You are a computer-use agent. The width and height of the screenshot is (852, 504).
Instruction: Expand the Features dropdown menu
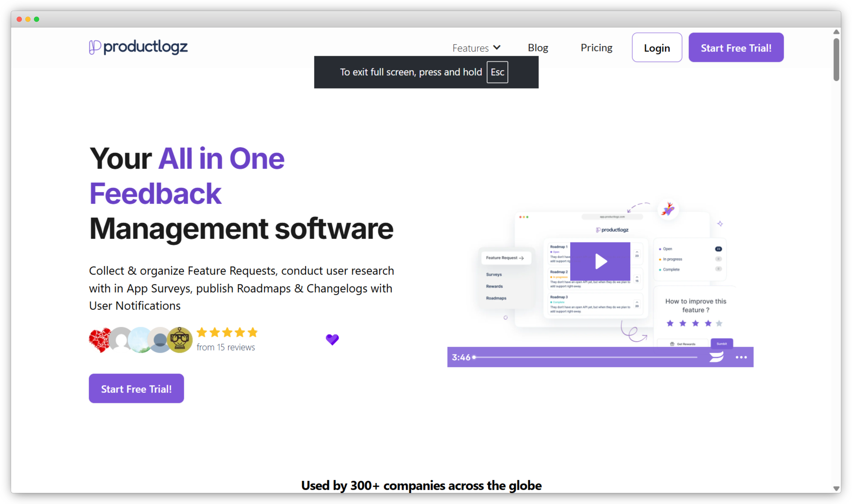pyautogui.click(x=476, y=48)
